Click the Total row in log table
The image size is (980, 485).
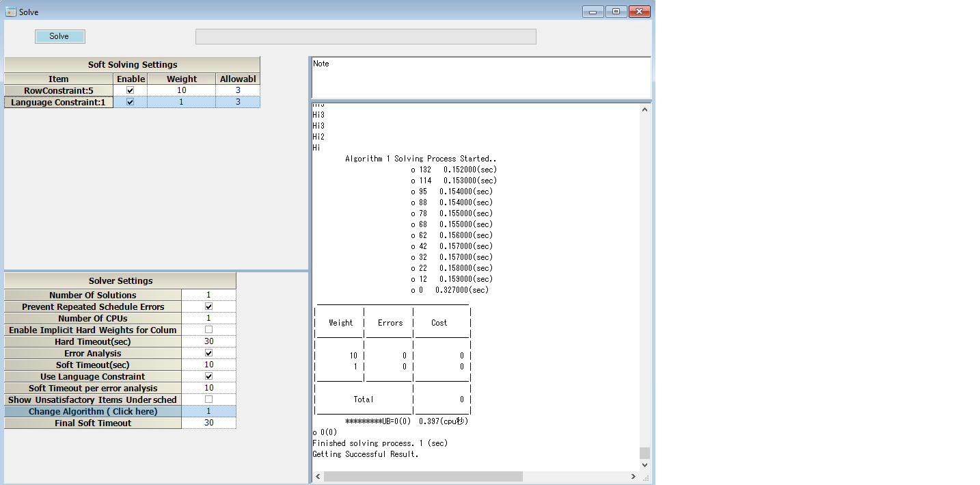(x=392, y=399)
